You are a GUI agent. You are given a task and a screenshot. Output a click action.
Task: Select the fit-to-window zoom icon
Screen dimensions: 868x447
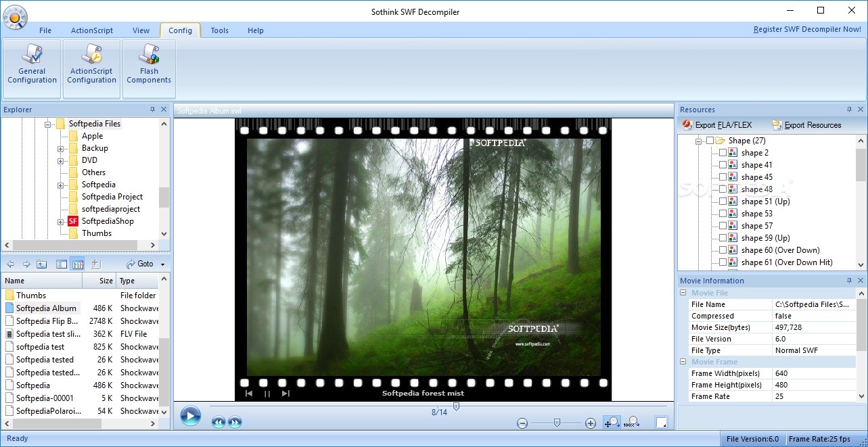(612, 423)
